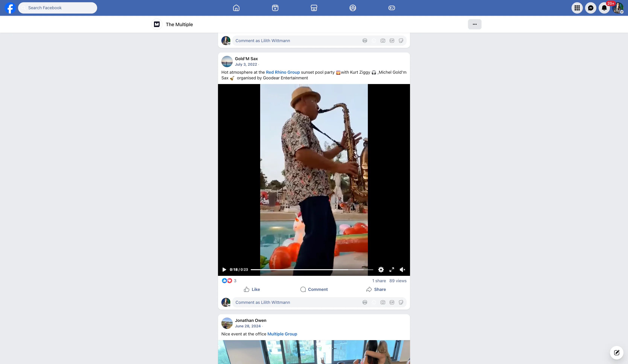Image resolution: width=628 pixels, height=364 pixels.
Task: Open GIF picker under the sax video
Action: click(x=392, y=302)
